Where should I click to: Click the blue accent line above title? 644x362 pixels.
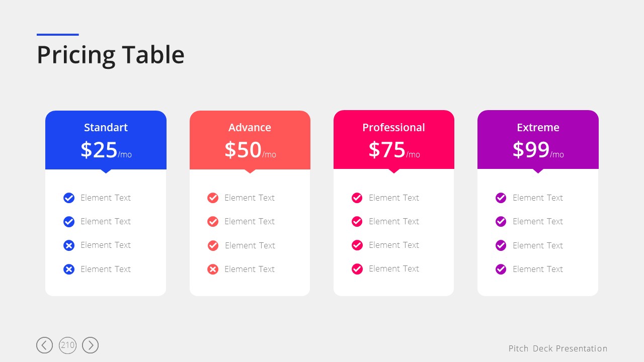[58, 35]
